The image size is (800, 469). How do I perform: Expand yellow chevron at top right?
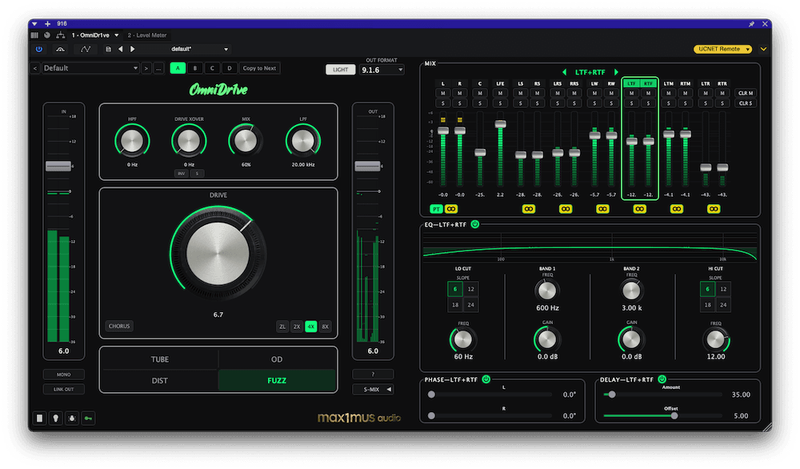point(763,49)
